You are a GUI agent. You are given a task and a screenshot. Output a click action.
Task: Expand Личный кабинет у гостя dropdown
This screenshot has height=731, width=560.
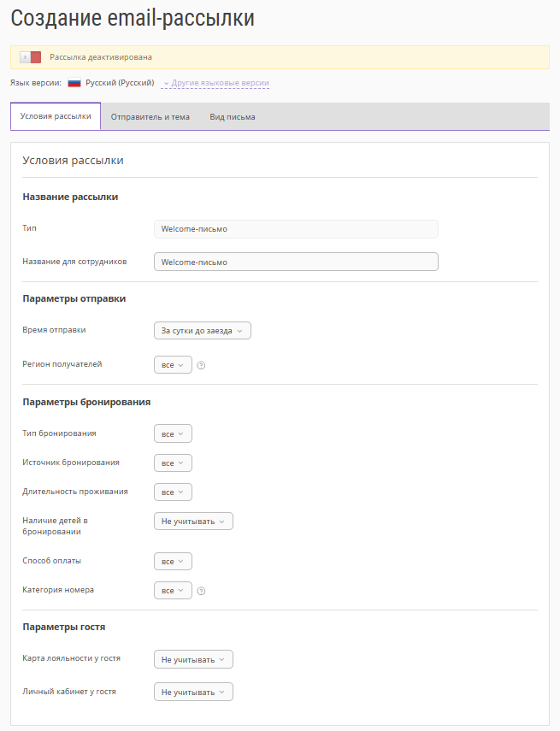[193, 692]
